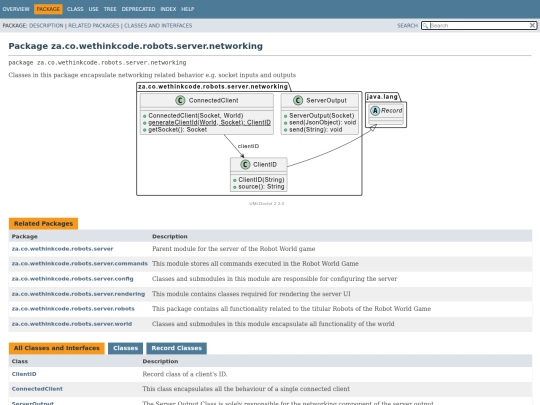Click the clientID association label
This screenshot has width=540, height=405.
pos(248,146)
